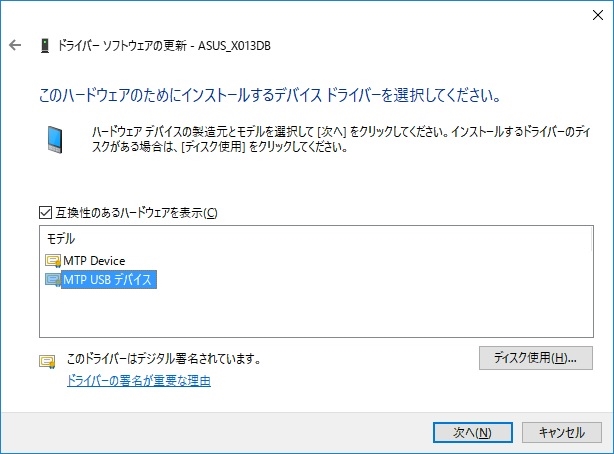
Task: Click the 次へ(N) button to proceed
Action: [471, 432]
